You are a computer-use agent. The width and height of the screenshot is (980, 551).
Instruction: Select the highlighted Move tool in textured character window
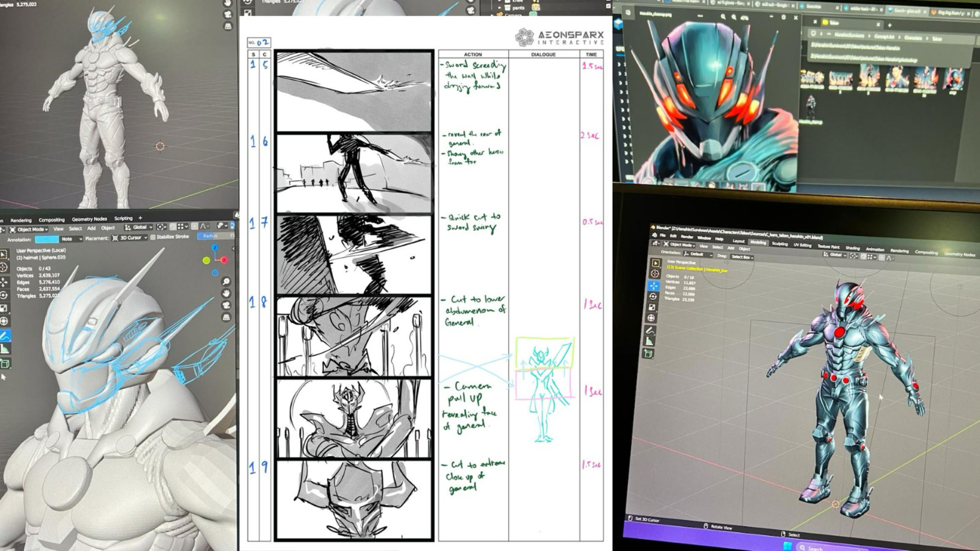tap(654, 286)
